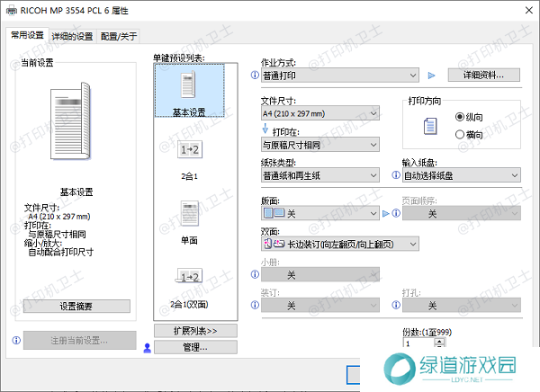Open the 文件尺寸 dropdown showing A4
This screenshot has height=392, width=540.
(320, 113)
